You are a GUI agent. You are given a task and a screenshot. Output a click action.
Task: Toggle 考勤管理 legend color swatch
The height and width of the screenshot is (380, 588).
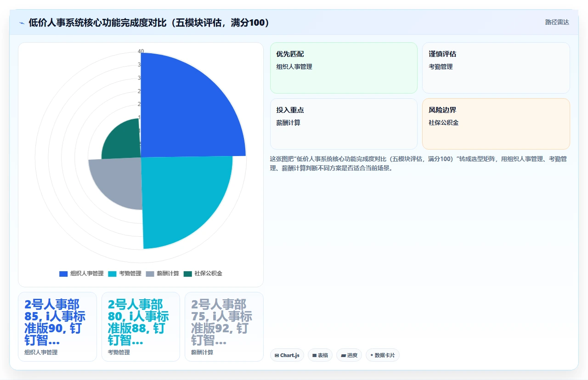click(112, 274)
